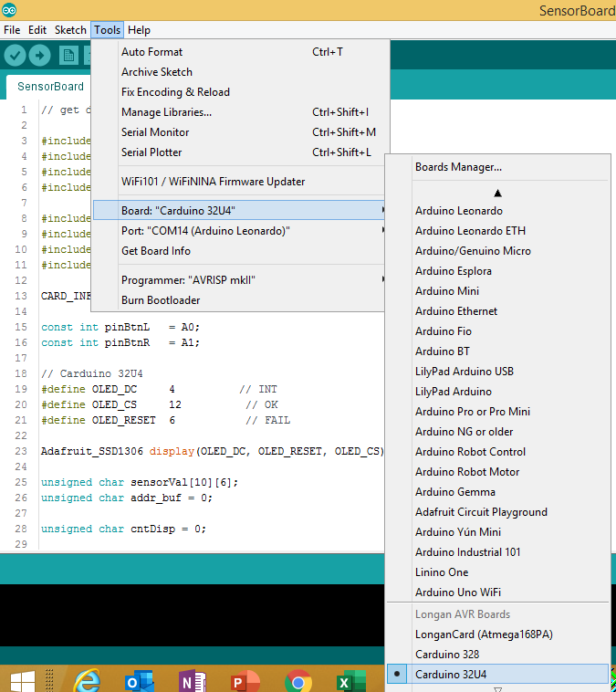Viewport: 616px width, 692px height.
Task: Select Arduino Industrial 101 board
Action: (497, 552)
